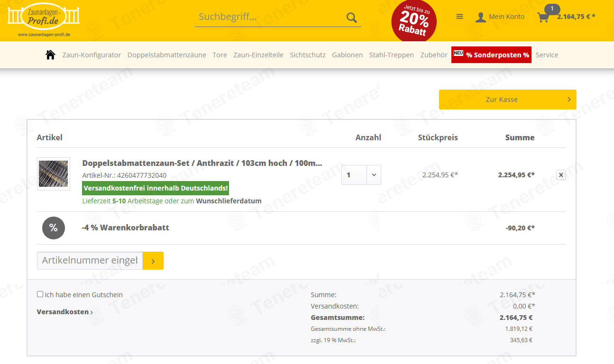Open the Stahl-Treppen menu

pos(392,55)
